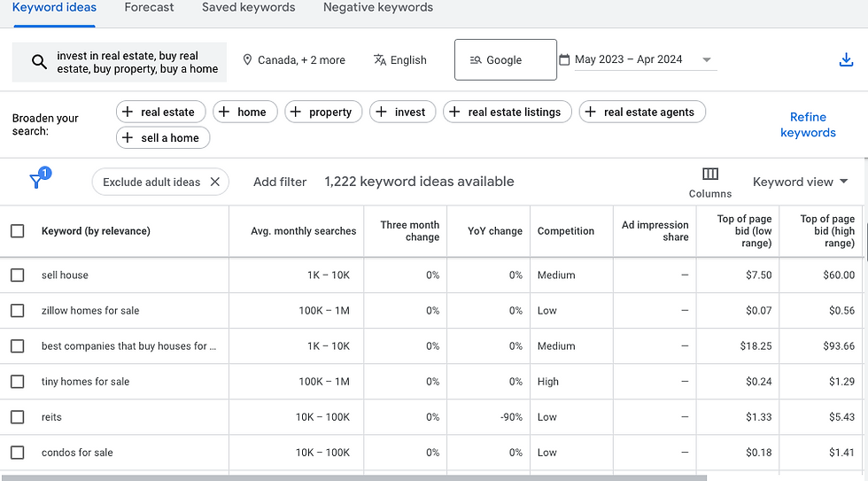Click the High competition value
Image resolution: width=868 pixels, height=481 pixels.
point(548,382)
